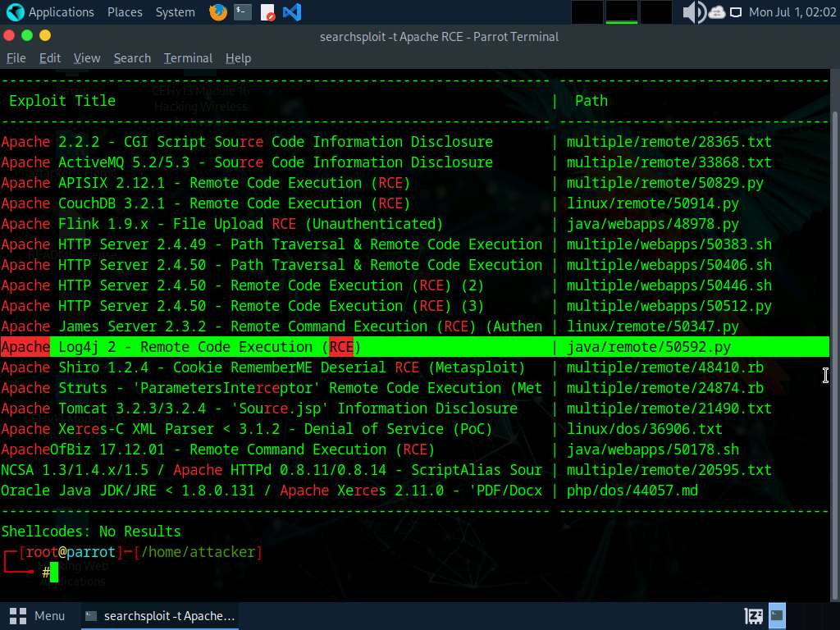840x630 pixels.
Task: Click the date and time clock
Action: 791,12
